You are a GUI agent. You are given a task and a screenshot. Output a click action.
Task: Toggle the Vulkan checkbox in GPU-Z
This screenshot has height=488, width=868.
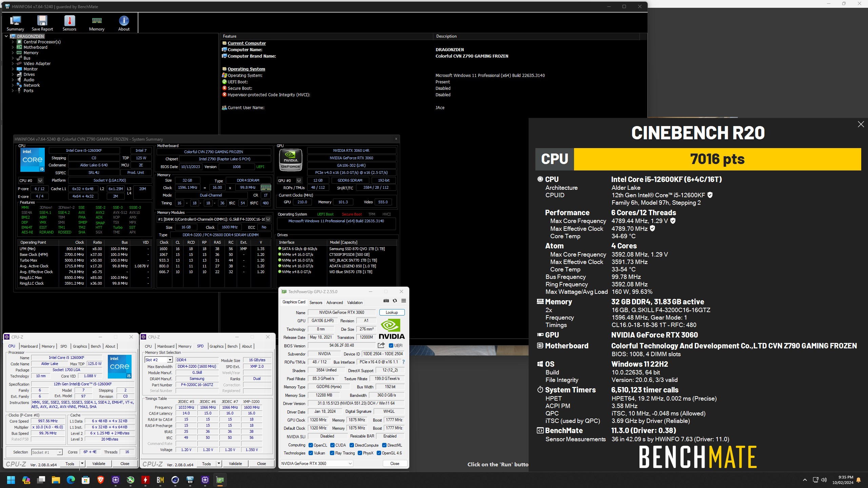pyautogui.click(x=311, y=453)
